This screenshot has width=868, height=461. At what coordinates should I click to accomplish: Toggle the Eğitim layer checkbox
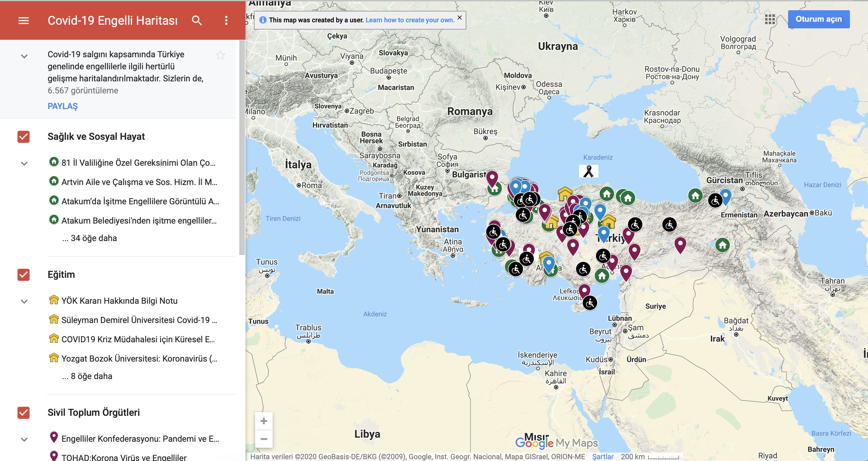(24, 274)
